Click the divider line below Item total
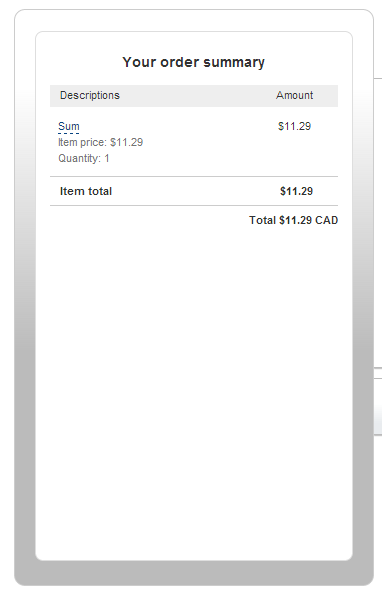The height and width of the screenshot is (589, 382). 194,205
